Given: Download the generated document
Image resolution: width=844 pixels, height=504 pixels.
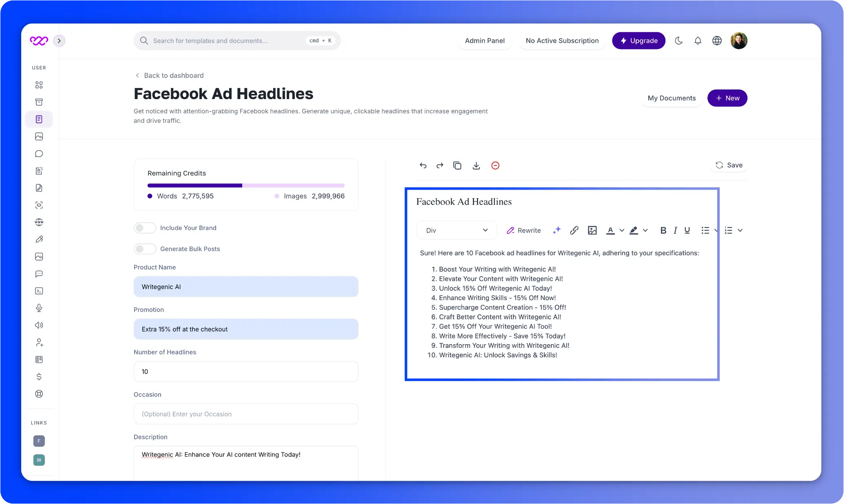Looking at the screenshot, I should click(x=476, y=165).
